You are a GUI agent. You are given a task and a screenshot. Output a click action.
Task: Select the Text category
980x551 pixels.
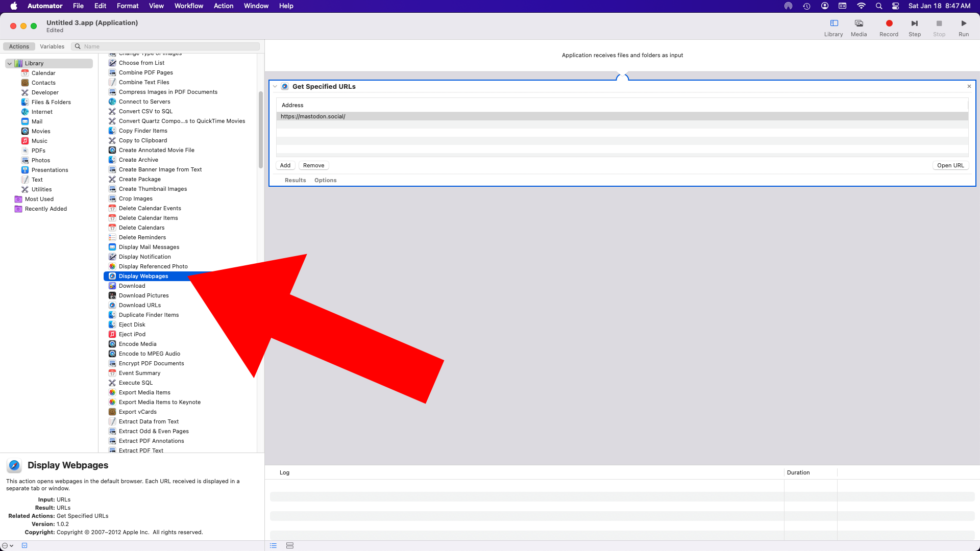pos(37,180)
